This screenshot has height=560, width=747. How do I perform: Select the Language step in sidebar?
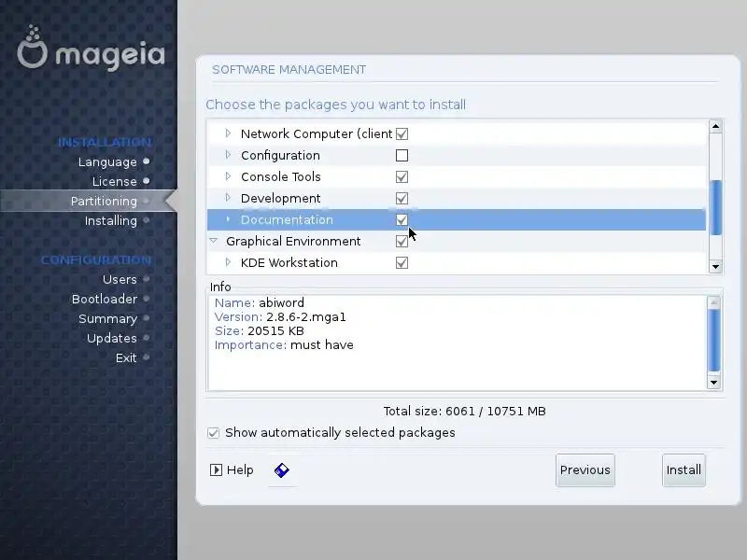(x=107, y=162)
